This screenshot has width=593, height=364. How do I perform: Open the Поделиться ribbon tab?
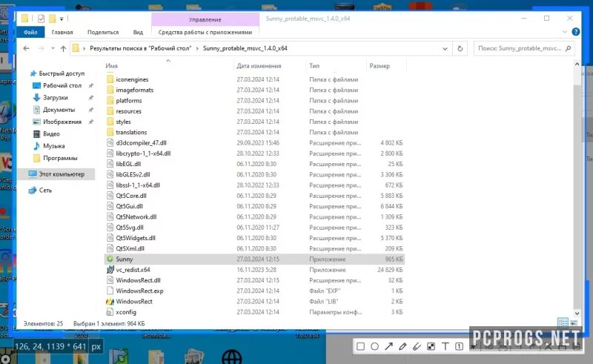(103, 32)
